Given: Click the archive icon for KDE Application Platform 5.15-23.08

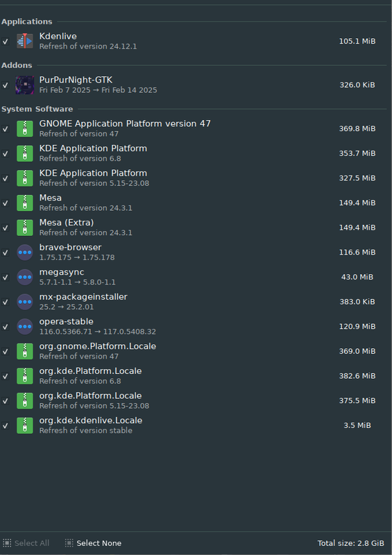Looking at the screenshot, I should [x=25, y=178].
